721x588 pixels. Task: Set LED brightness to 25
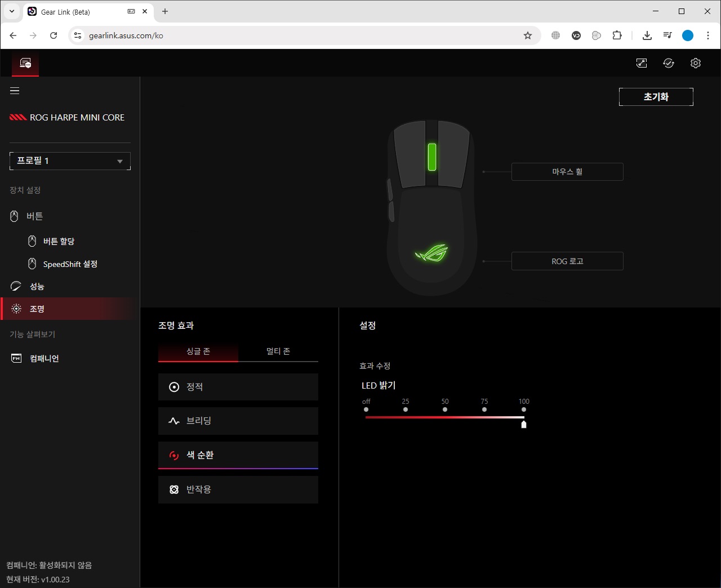(x=406, y=409)
